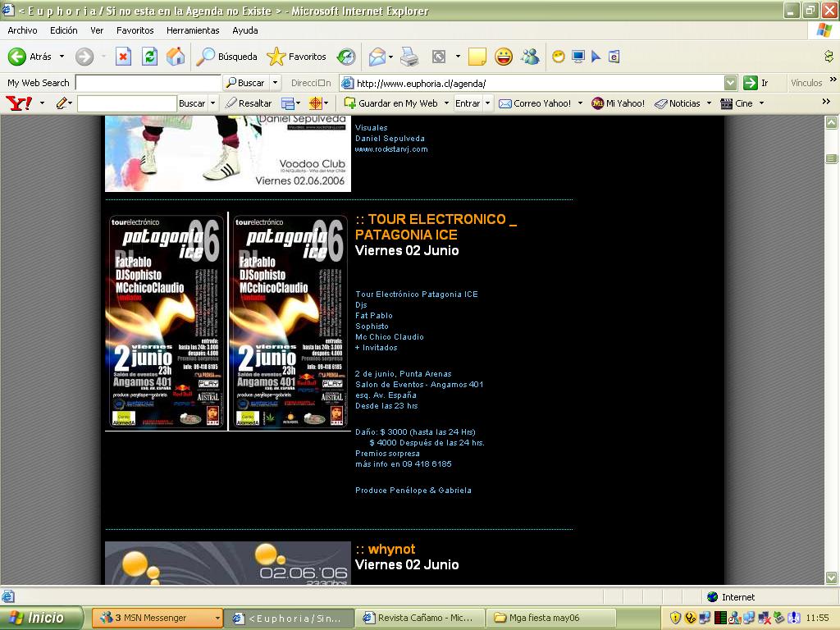Open the first Patagonia Ice flyer thumbnail
Screen dimensions: 840x630
coord(166,321)
